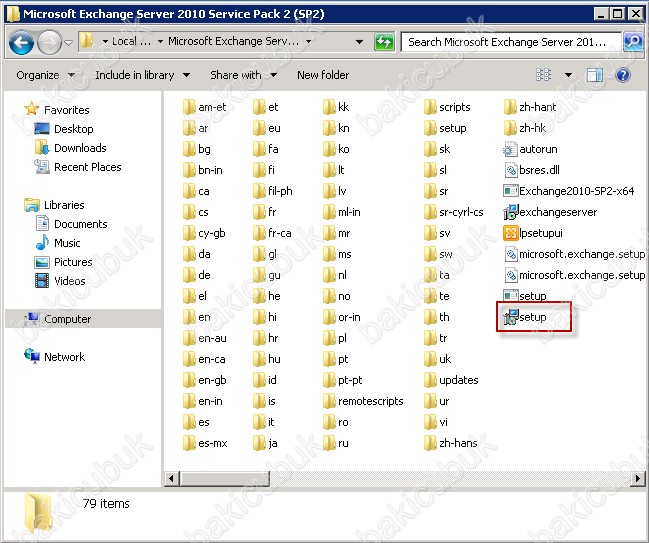649x543 pixels.
Task: Open the remotescripts folder
Action: click(x=363, y=401)
